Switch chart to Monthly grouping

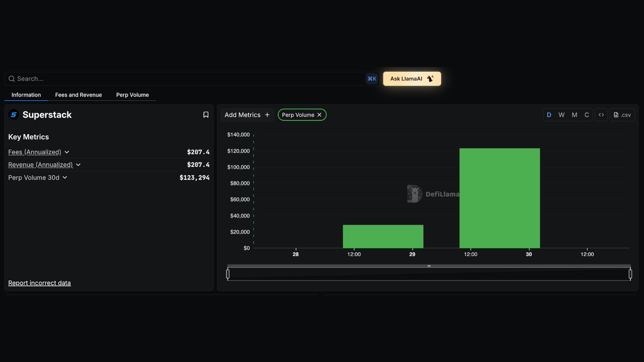pyautogui.click(x=574, y=115)
